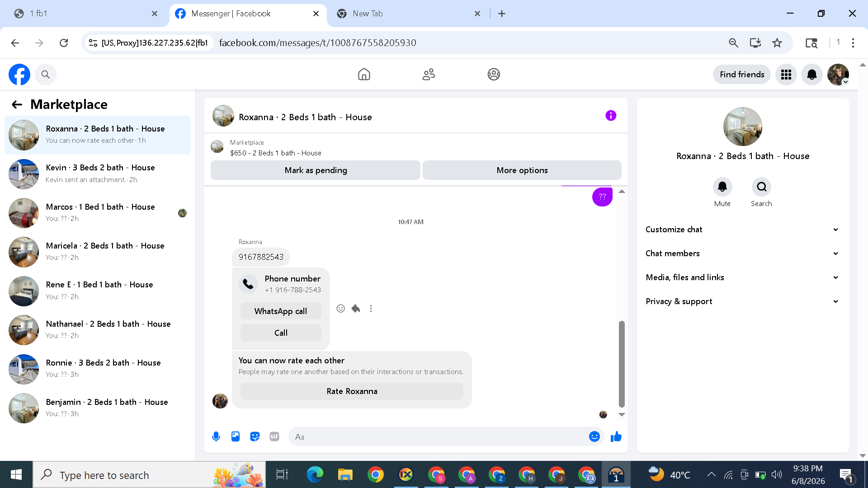Open Nathanael 2 Beds 1 bath conversation
Image resolution: width=868 pixels, height=488 pixels.
pos(98,330)
